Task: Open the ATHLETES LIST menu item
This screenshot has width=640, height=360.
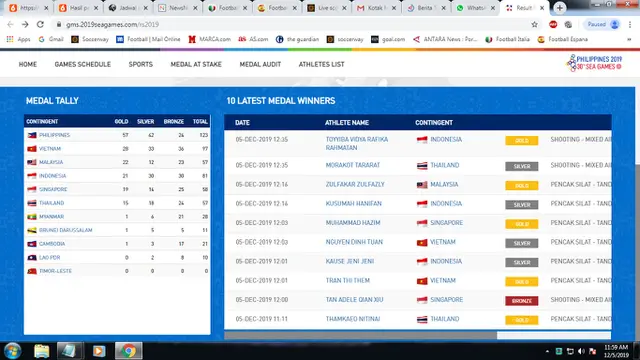Action: 322,64
